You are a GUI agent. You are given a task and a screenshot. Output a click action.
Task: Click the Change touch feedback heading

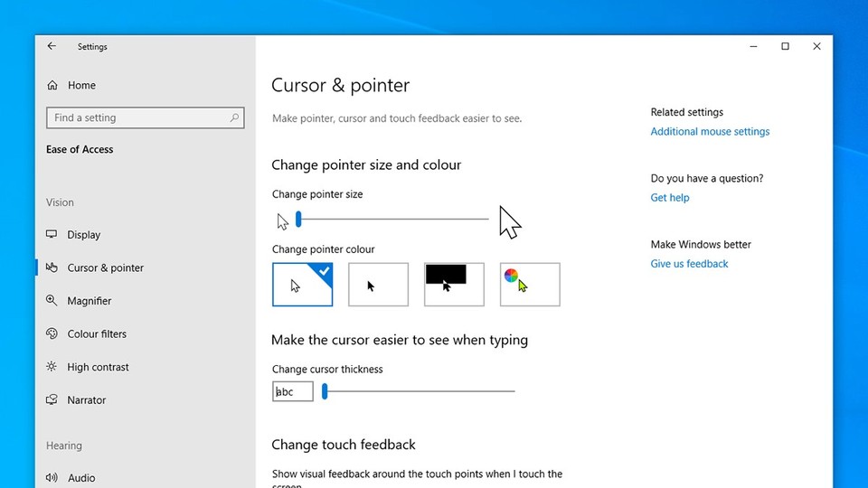344,445
